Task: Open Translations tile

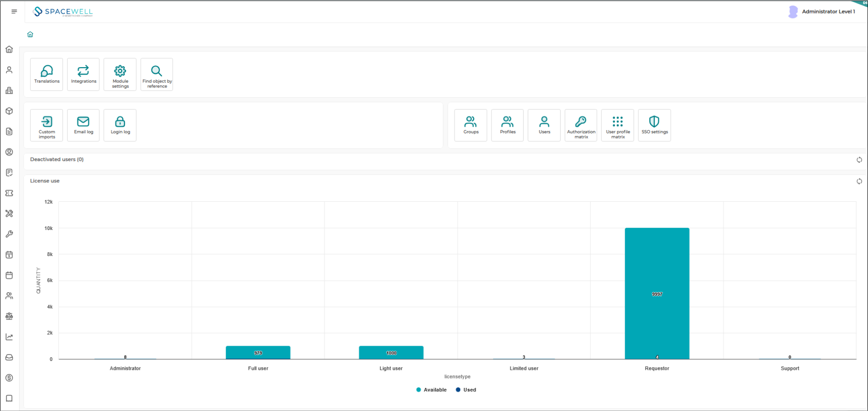Action: [47, 75]
